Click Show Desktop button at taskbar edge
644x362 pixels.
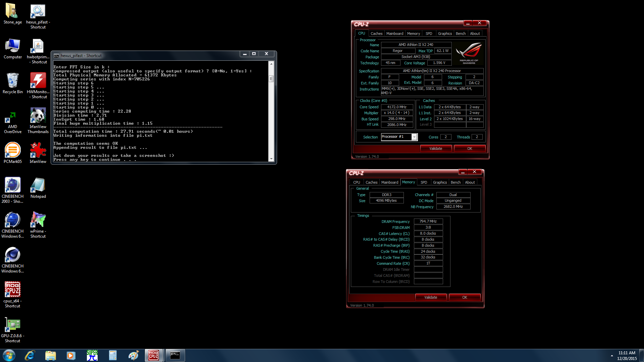[x=642, y=355]
